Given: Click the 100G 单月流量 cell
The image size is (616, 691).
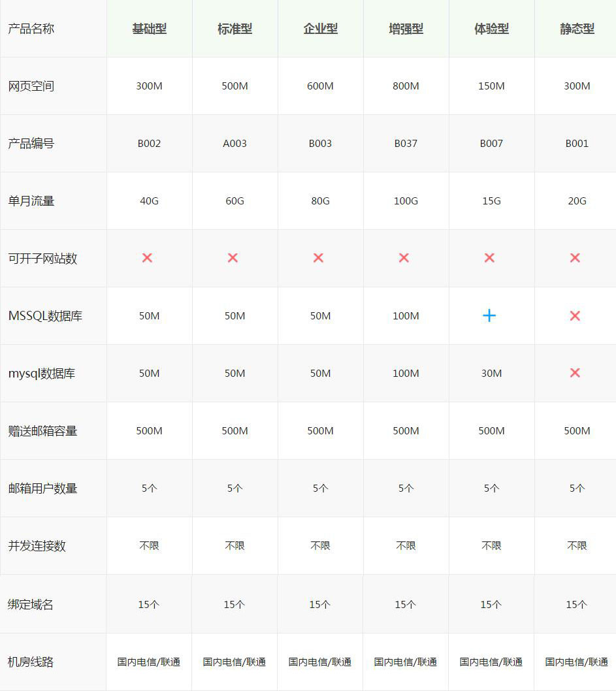Looking at the screenshot, I should click(406, 201).
